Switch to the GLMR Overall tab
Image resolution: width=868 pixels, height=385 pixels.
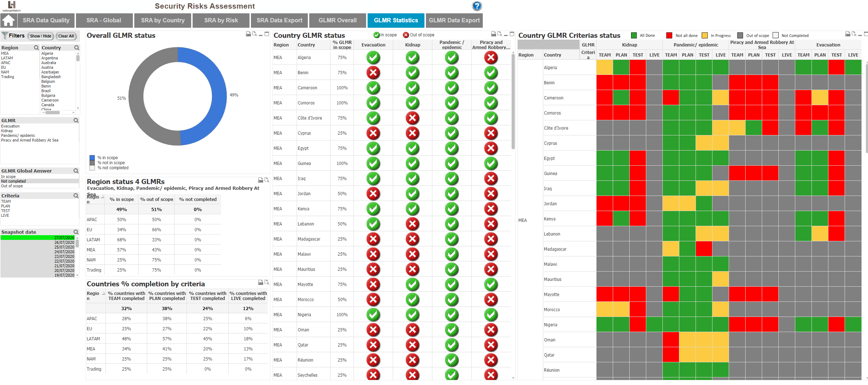(x=337, y=21)
